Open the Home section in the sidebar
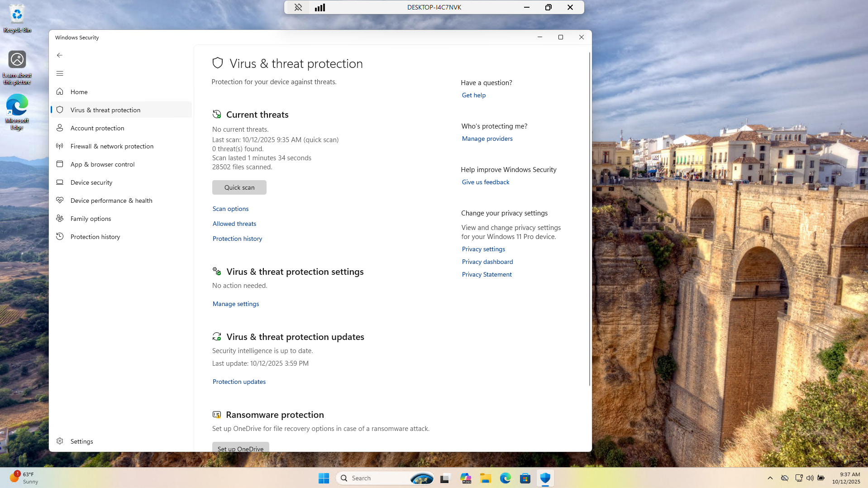The image size is (868, 488). (x=79, y=92)
